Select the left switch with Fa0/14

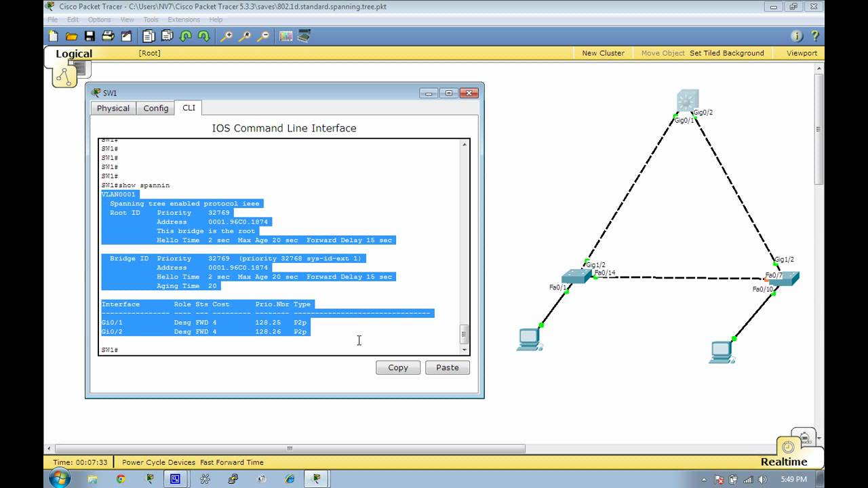coord(576,276)
